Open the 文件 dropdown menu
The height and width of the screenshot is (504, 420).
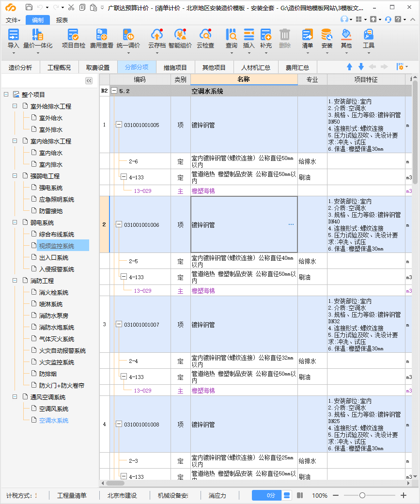click(x=13, y=20)
